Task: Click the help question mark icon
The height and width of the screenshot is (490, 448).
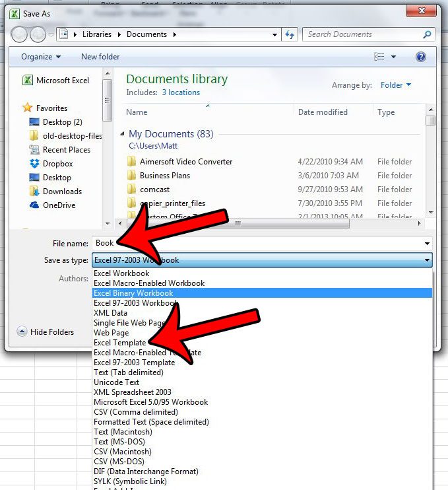Action: click(x=421, y=57)
